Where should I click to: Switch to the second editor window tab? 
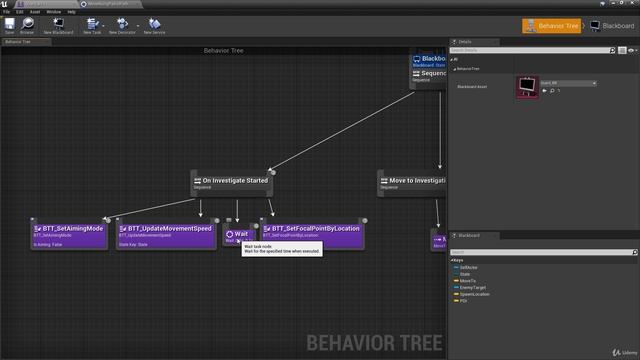coord(110,4)
